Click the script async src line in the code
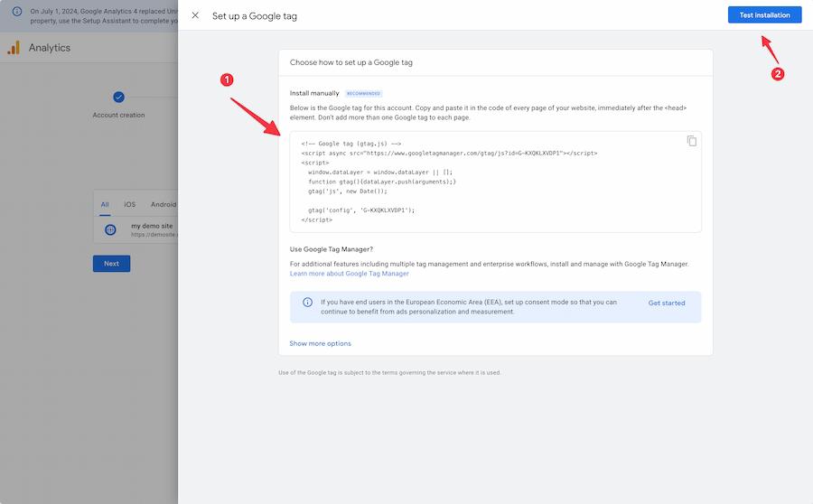 coord(449,154)
